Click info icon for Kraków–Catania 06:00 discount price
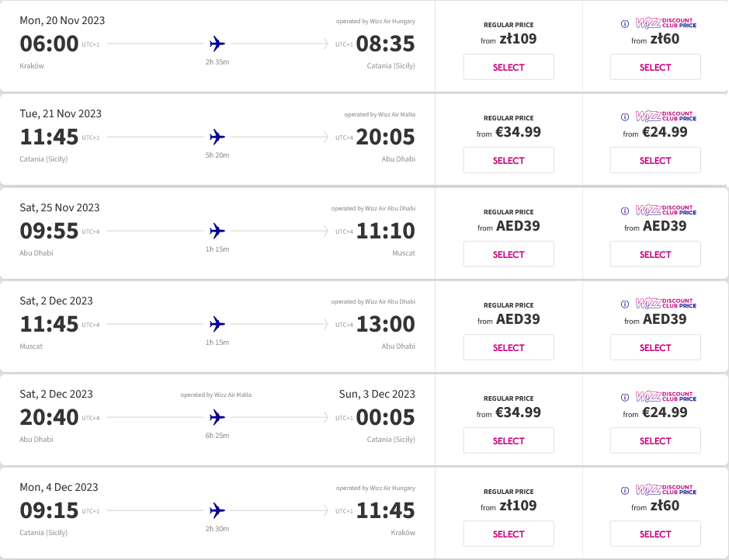This screenshot has width=729, height=560. 625,24
